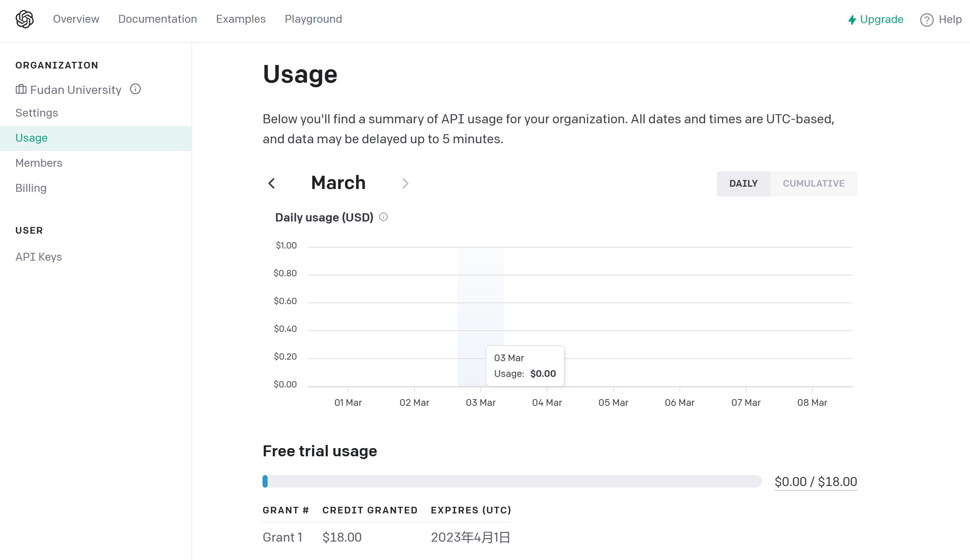Click the organization info icon beside Fudan University

pos(135,89)
